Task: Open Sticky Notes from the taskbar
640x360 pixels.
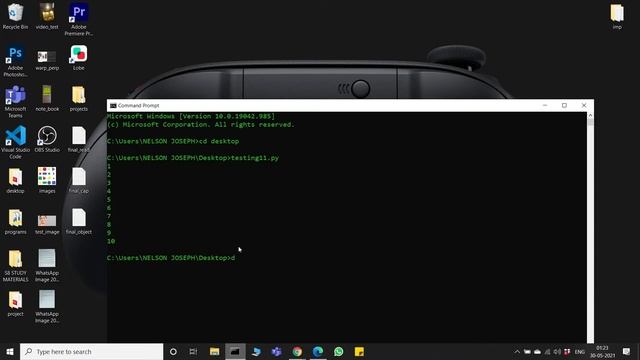Action: 359,351
